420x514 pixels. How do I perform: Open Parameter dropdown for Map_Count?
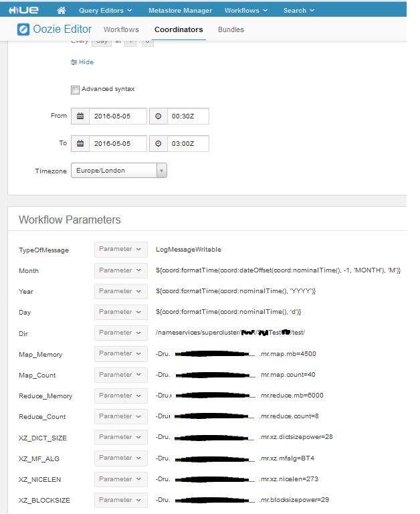tap(121, 375)
